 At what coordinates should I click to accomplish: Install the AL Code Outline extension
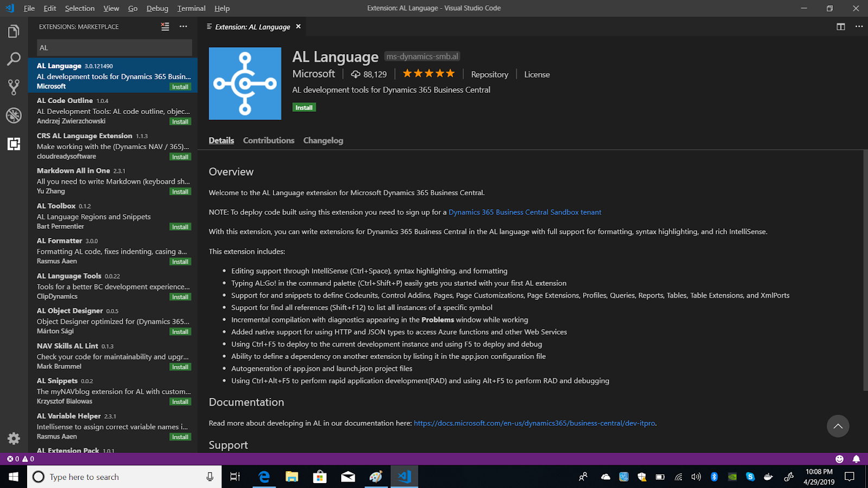point(180,121)
